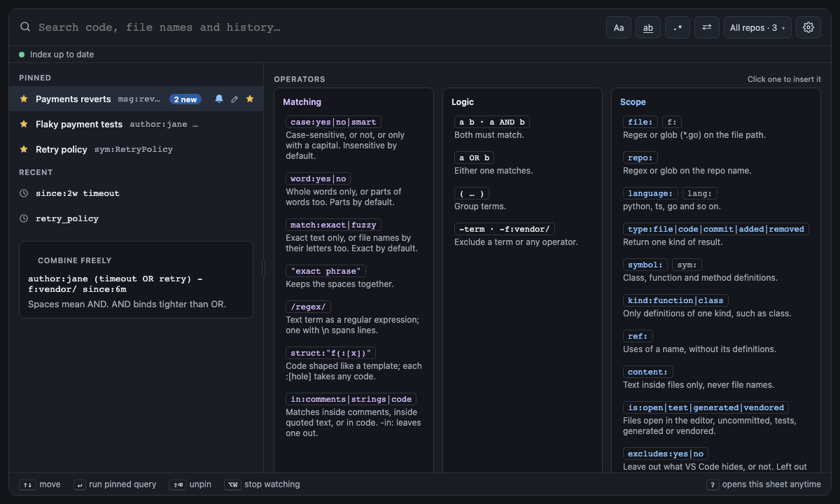
Task: Insert the a OR b operator
Action: click(x=475, y=157)
